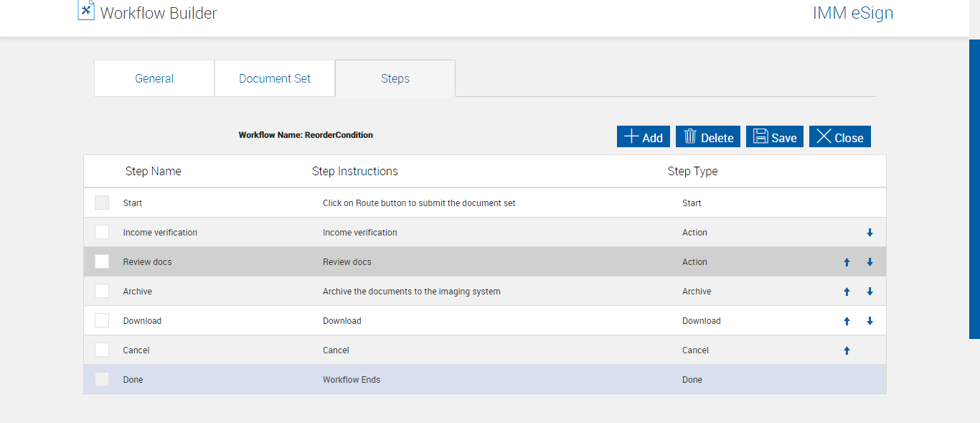Add a new workflow step

coord(644,137)
